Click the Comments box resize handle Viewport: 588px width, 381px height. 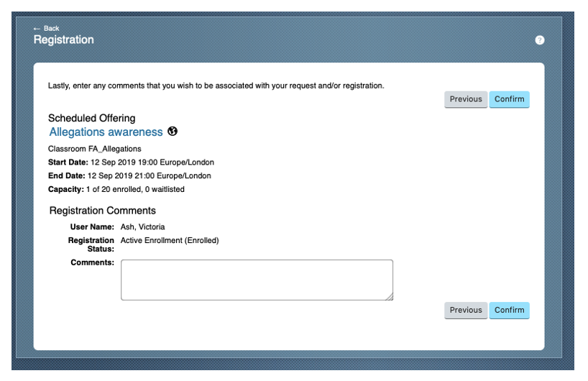point(390,297)
